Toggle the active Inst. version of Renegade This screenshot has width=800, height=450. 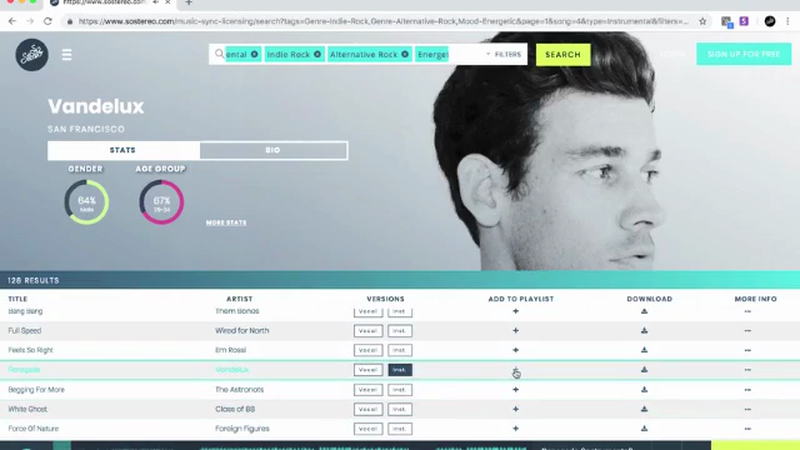coord(399,369)
